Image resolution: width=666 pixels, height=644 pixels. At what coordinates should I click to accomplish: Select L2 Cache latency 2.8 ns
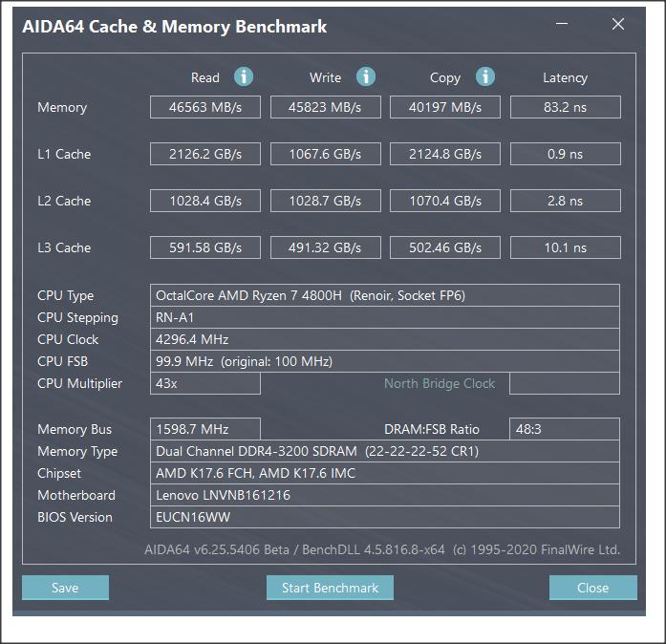coord(565,201)
